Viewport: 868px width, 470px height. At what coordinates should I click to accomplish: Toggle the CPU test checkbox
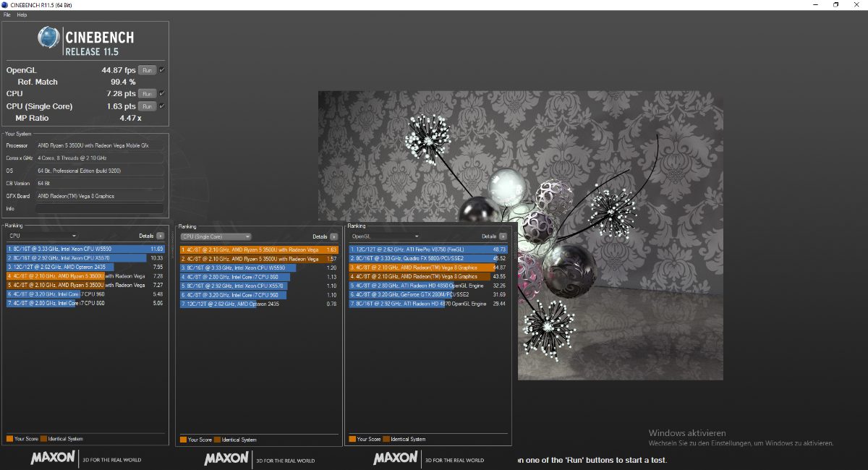pyautogui.click(x=162, y=94)
